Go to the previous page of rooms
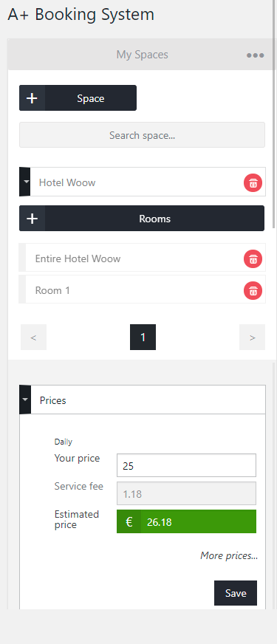Image resolution: width=277 pixels, height=644 pixels. 34,338
